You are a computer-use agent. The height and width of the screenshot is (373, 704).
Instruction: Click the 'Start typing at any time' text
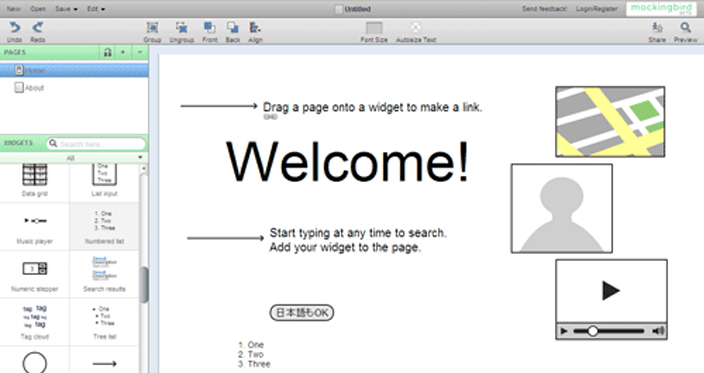(x=358, y=240)
